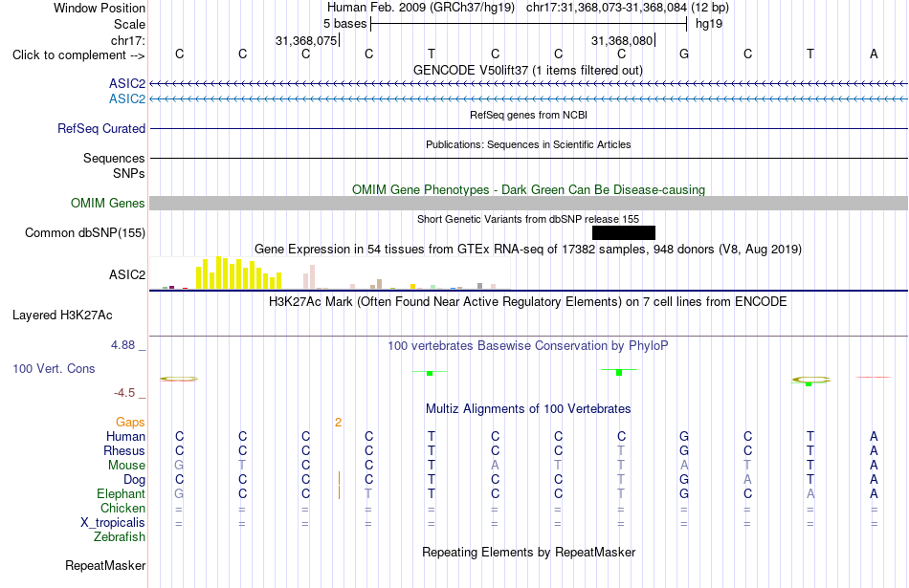This screenshot has height=588, width=909.
Task: Click the black dbSNP variant block
Action: [x=624, y=233]
